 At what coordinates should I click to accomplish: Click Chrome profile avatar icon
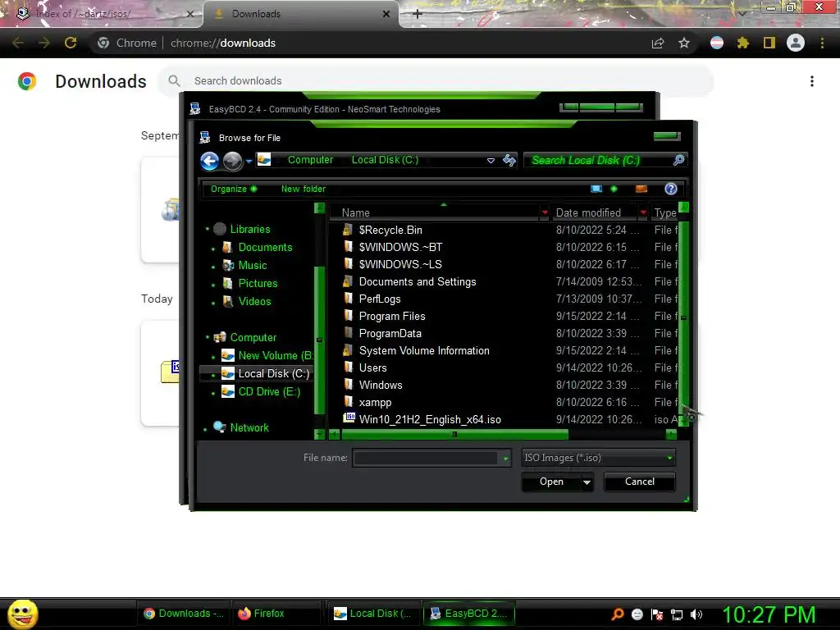796,43
